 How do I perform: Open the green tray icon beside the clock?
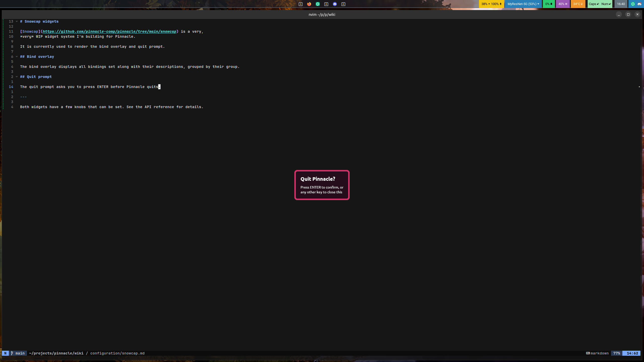(633, 4)
